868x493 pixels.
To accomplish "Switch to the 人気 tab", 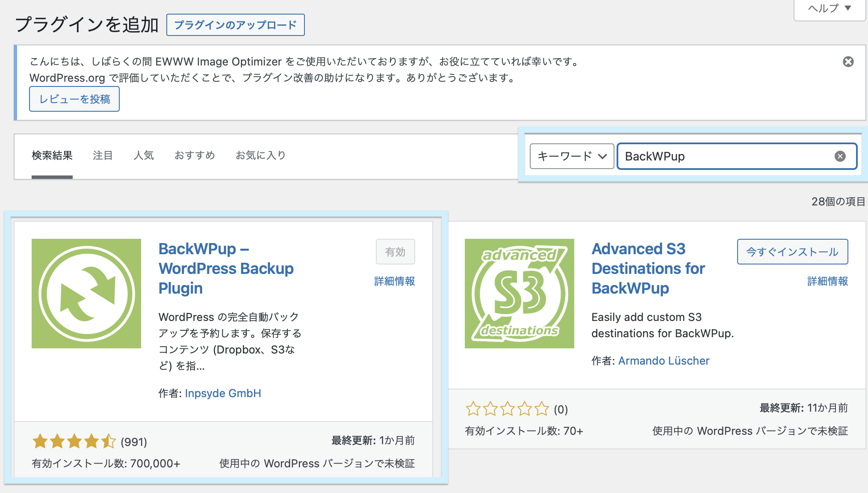I will click(x=144, y=155).
